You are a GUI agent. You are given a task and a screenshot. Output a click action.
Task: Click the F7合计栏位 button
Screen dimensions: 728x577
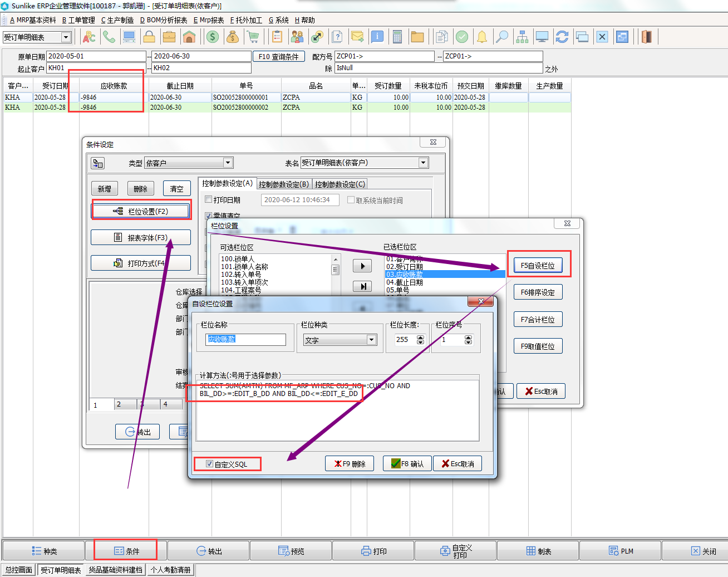click(538, 319)
